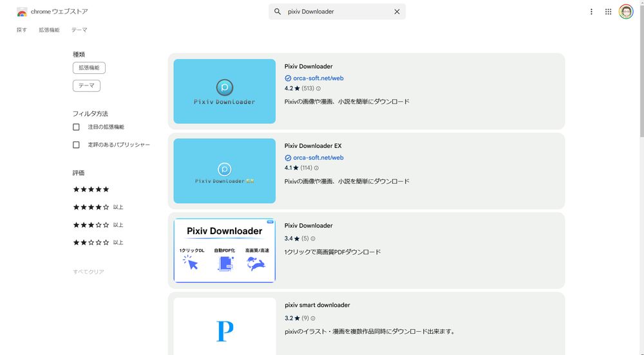Open the pixiv smart downloader P thumbnail
The image size is (644, 355).
tap(225, 327)
